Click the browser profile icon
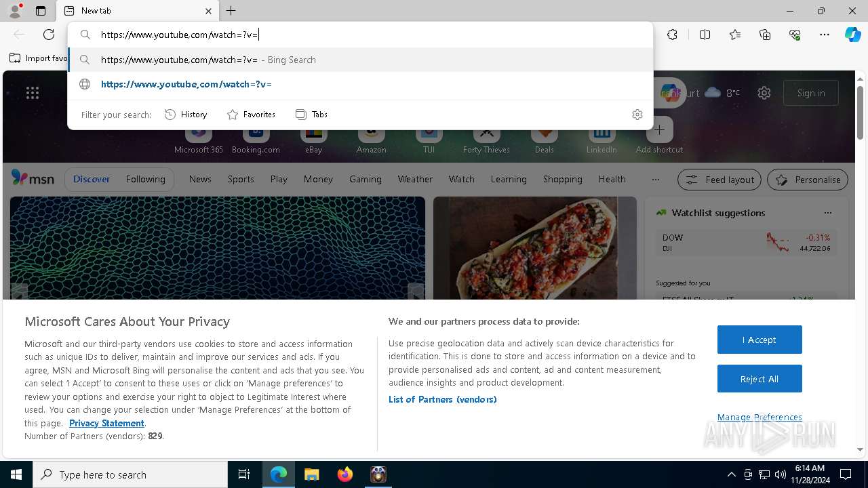 pyautogui.click(x=14, y=11)
